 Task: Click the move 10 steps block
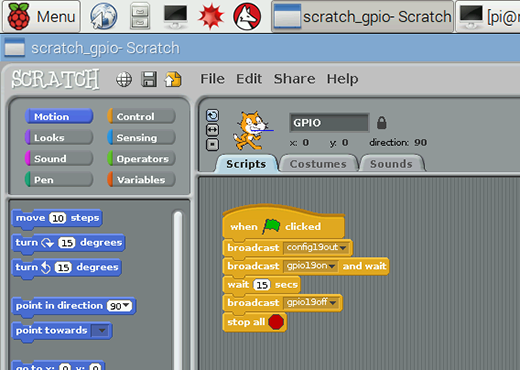[57, 218]
